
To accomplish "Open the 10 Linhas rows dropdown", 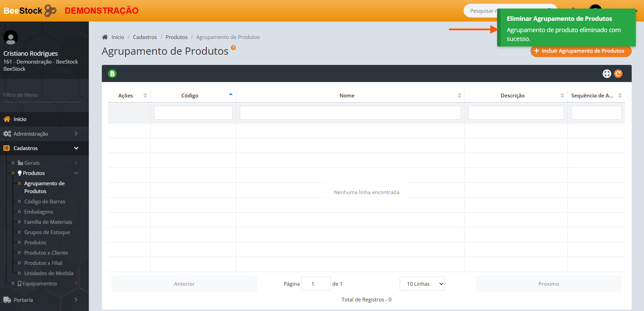I will tap(422, 284).
